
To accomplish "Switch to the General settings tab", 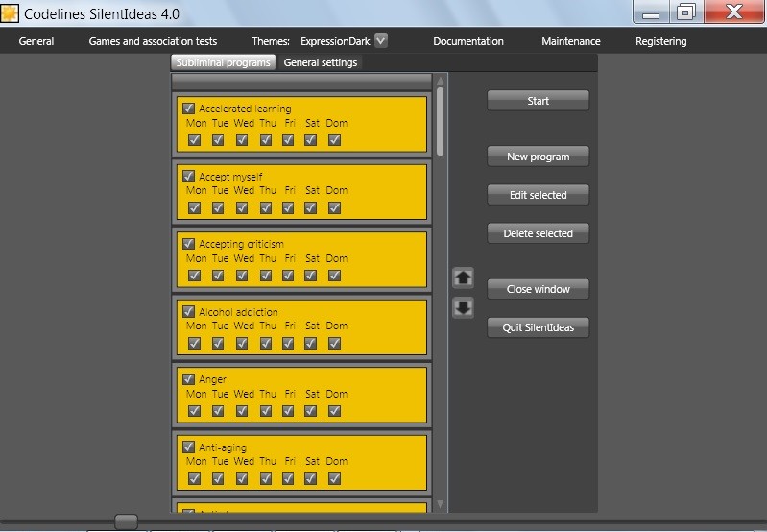I will pyautogui.click(x=320, y=62).
